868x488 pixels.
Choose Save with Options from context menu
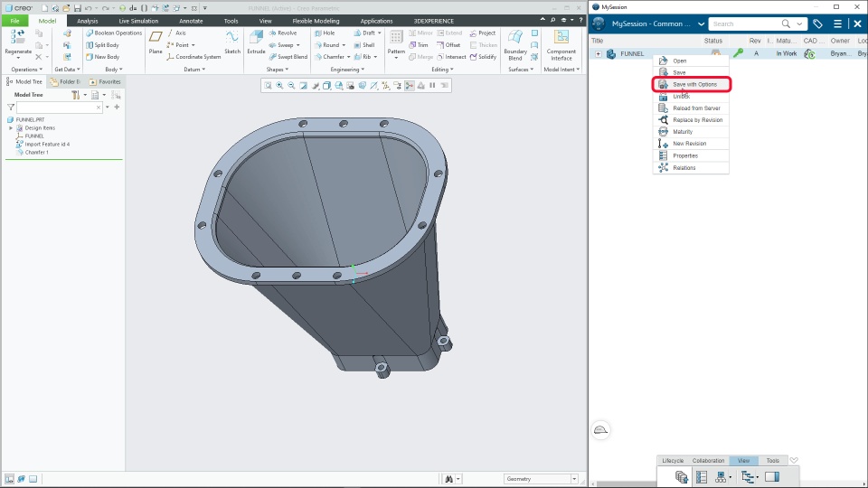click(692, 85)
